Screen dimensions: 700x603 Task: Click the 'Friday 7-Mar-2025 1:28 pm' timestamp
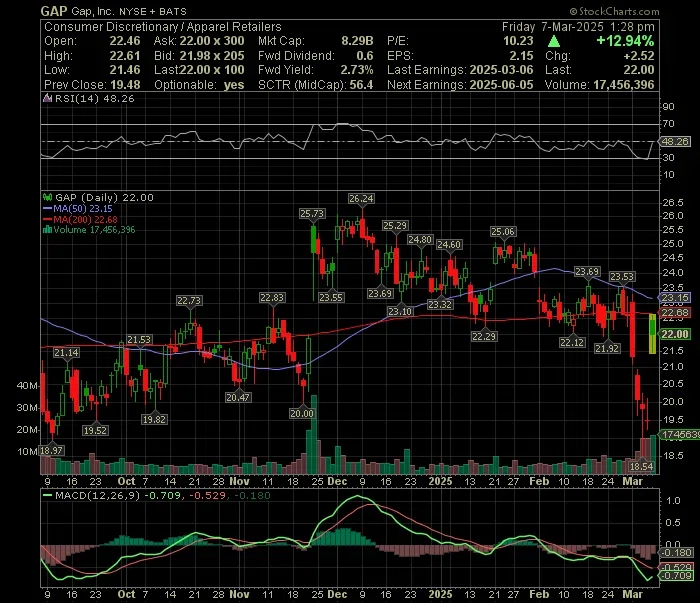click(578, 27)
